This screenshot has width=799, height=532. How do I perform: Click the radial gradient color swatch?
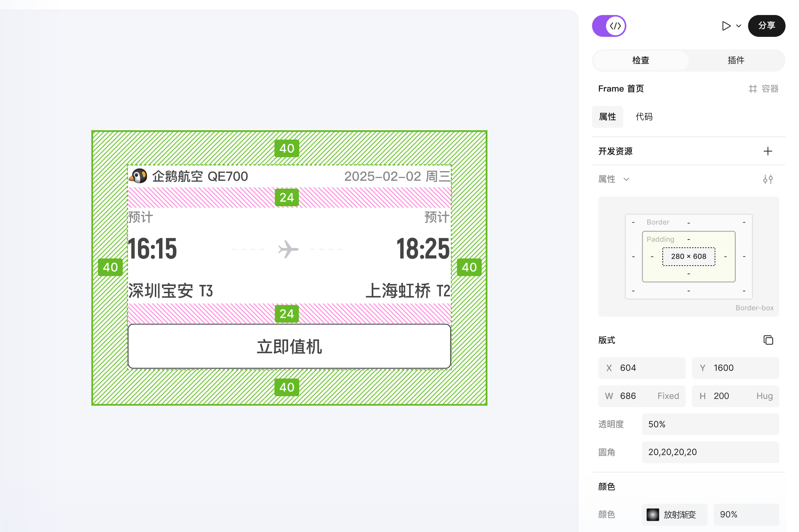[x=653, y=514]
